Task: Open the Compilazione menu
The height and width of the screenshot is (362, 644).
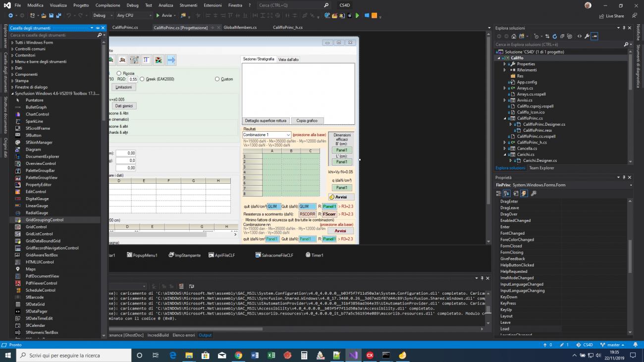Action: (107, 5)
